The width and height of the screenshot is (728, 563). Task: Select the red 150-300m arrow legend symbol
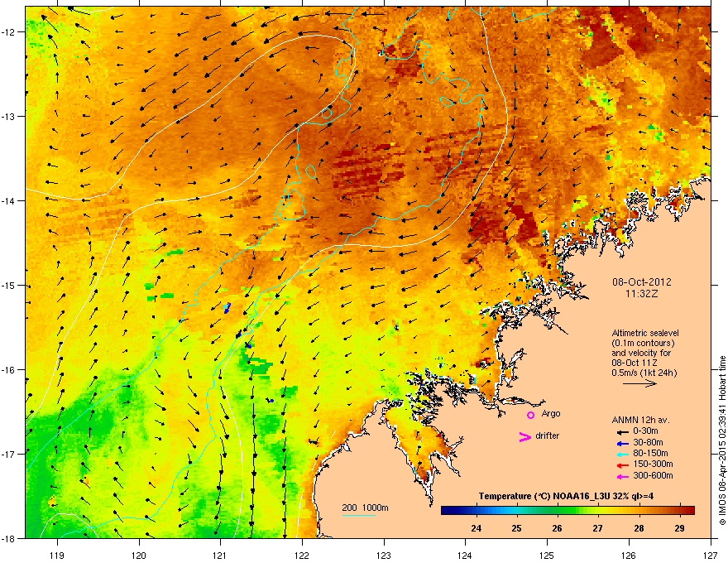pyautogui.click(x=622, y=465)
